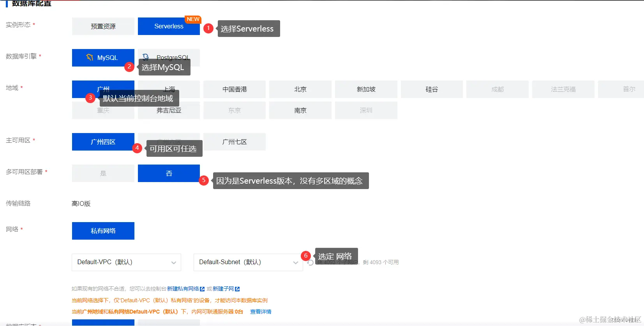Click the 主可用区 field label
The width and height of the screenshot is (644, 326).
point(18,140)
